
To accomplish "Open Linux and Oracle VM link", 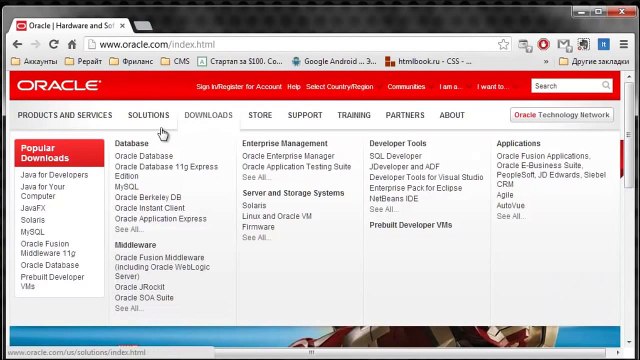I will 277,216.
